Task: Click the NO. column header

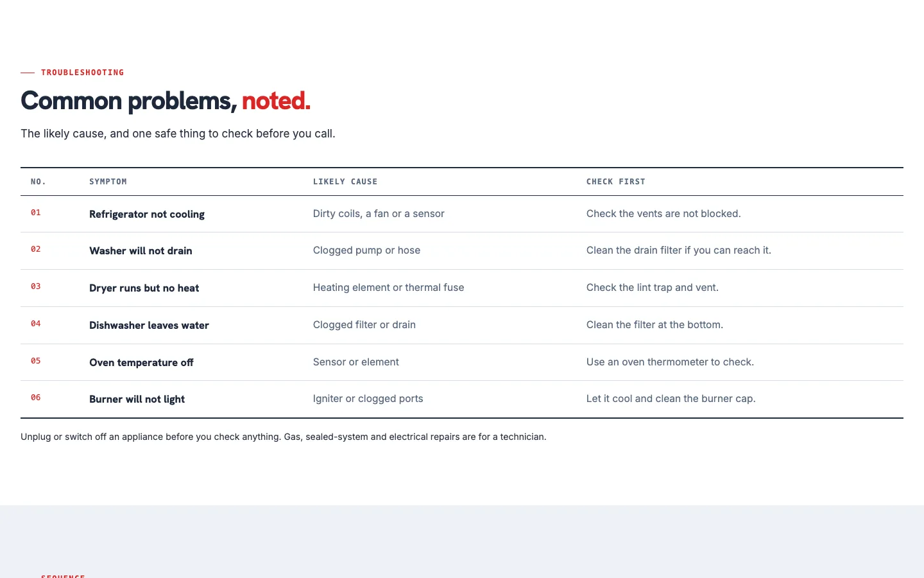Action: (38, 182)
